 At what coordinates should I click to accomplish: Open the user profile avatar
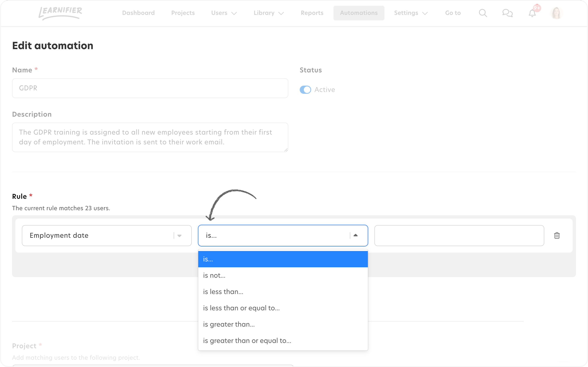(x=556, y=13)
